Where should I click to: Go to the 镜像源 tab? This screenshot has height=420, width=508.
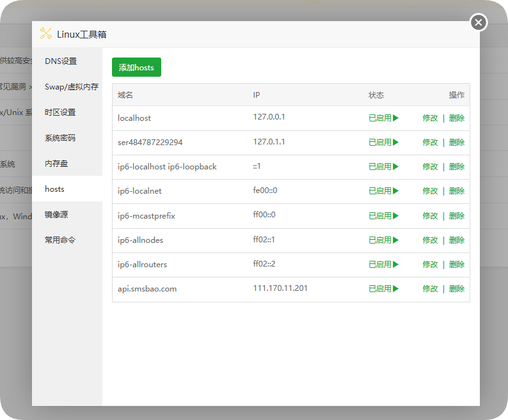pos(56,215)
